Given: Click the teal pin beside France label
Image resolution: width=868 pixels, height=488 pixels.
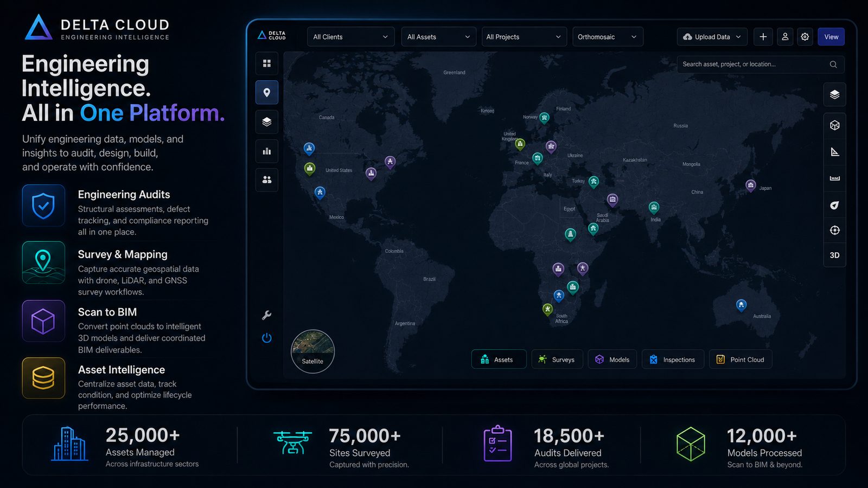Looking at the screenshot, I should [537, 158].
